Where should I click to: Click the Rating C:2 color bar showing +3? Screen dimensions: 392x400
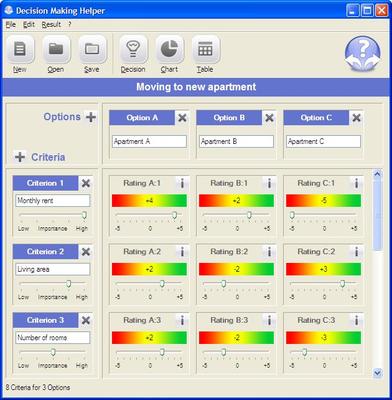[x=323, y=269]
